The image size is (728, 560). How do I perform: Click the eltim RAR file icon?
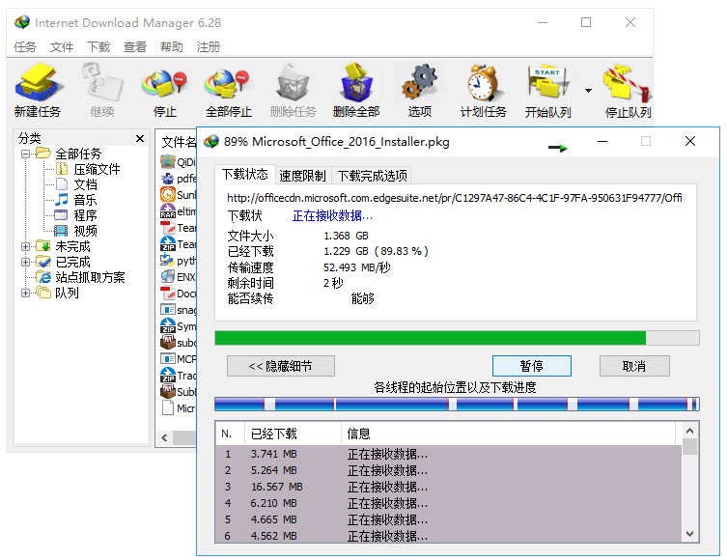pyautogui.click(x=168, y=211)
